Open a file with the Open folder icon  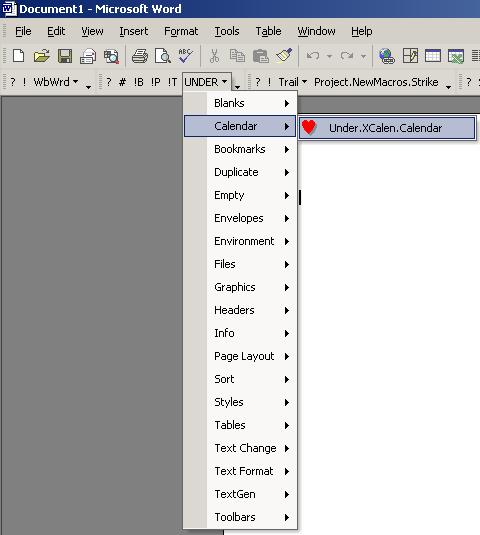42,56
